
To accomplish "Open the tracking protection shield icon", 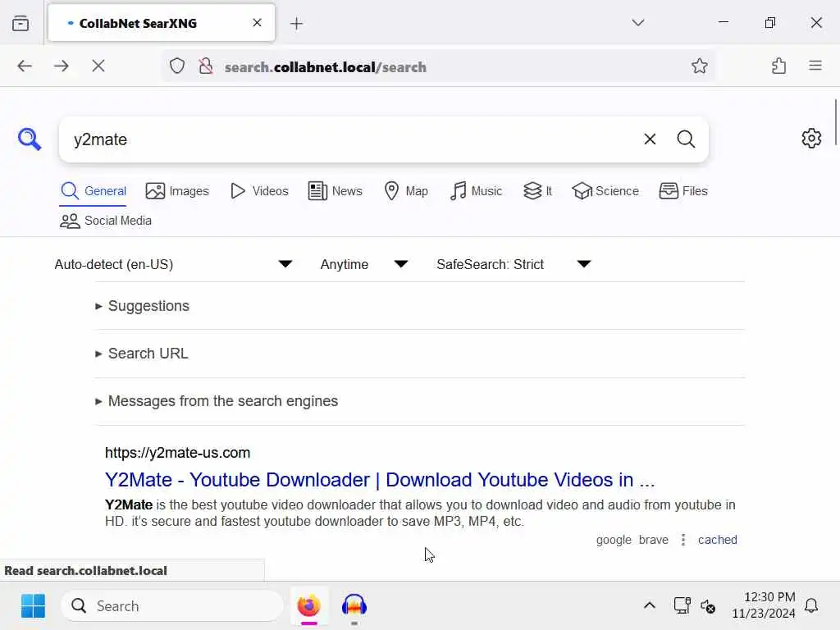I will tap(177, 66).
